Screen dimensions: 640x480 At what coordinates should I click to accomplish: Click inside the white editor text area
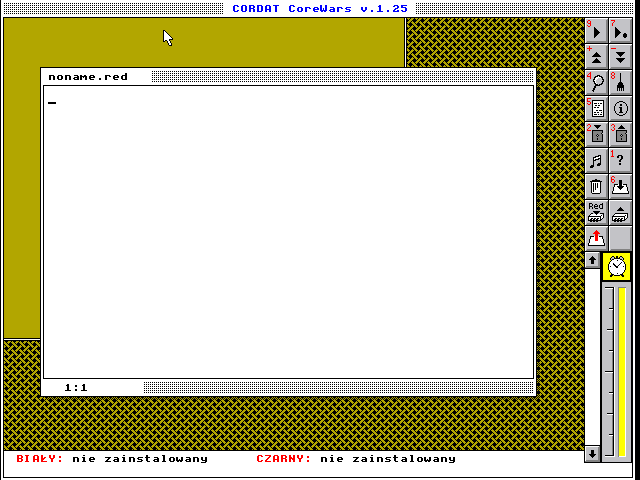(288, 230)
